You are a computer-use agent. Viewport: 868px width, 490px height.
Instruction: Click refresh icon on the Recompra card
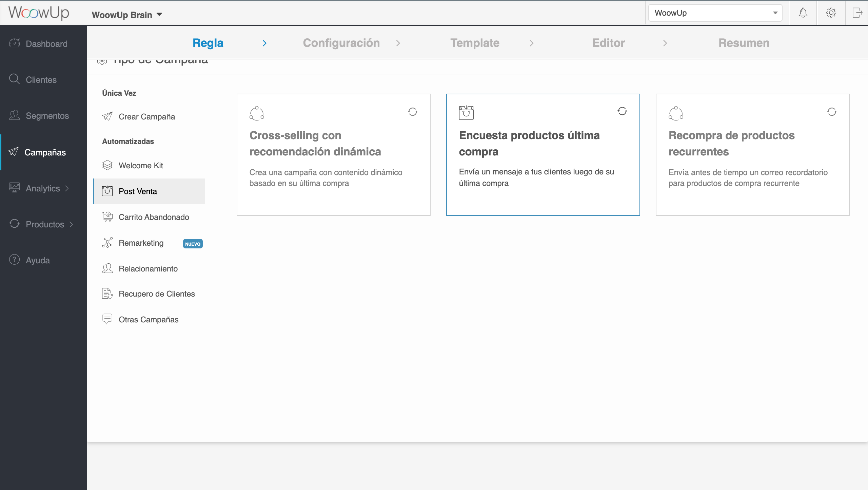pyautogui.click(x=832, y=112)
